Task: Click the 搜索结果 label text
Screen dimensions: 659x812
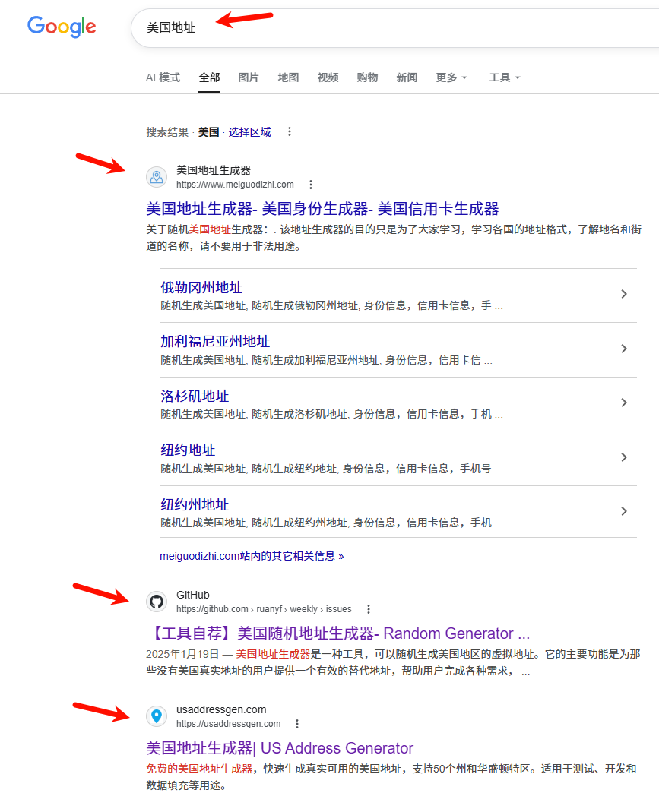Action: click(167, 132)
